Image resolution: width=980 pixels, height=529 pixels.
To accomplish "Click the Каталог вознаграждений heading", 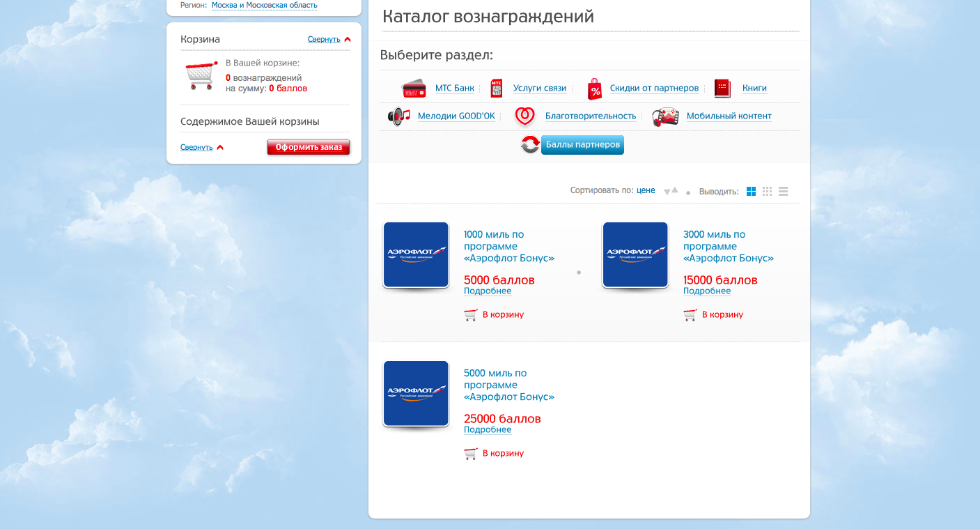I will pos(488,17).
